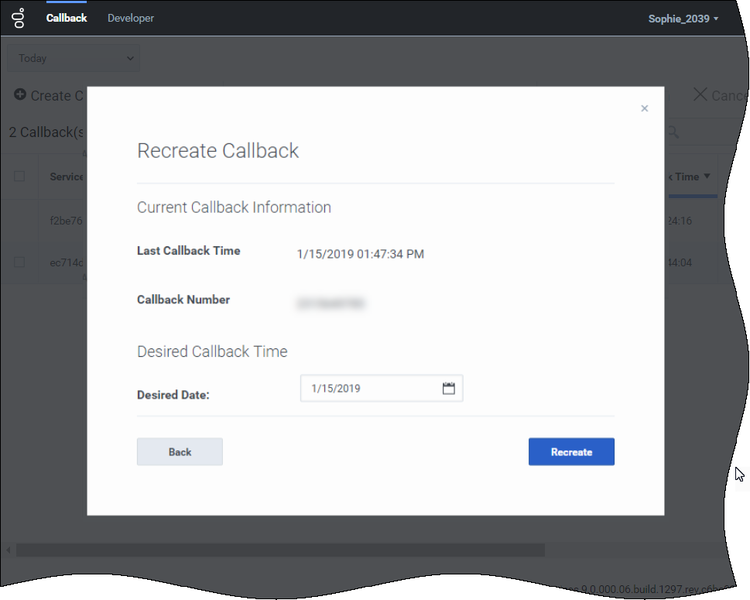Image resolution: width=750 pixels, height=600 pixels.
Task: Click the horizontal scrollbar at the bottom
Action: (280, 549)
